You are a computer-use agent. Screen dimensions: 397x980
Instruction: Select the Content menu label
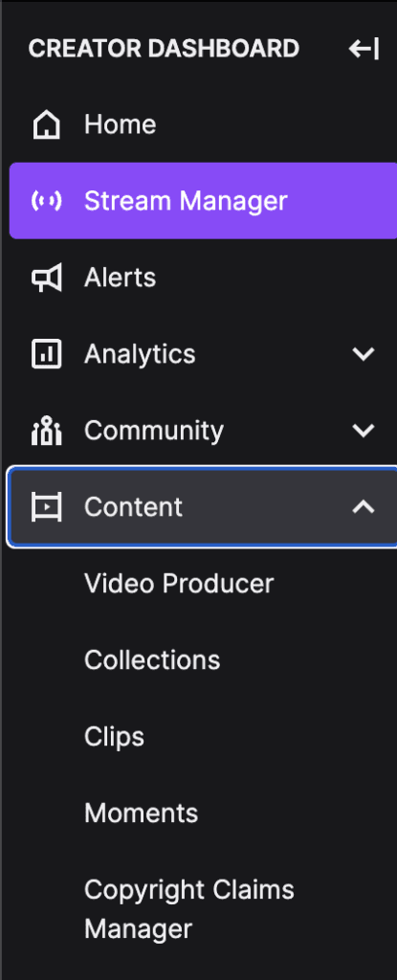pyautogui.click(x=133, y=507)
